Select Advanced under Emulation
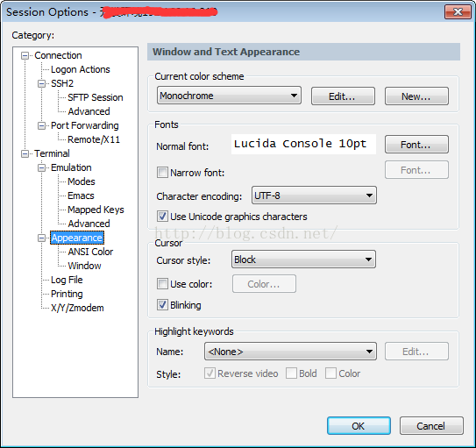 [89, 224]
